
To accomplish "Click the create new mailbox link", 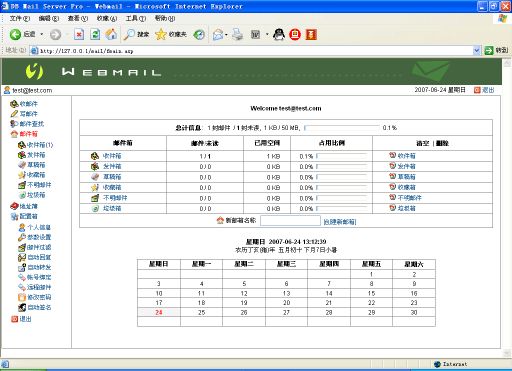I will click(340, 222).
